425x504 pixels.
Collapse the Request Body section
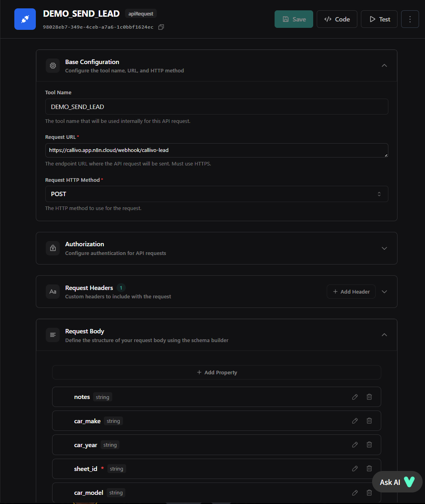[x=384, y=335]
